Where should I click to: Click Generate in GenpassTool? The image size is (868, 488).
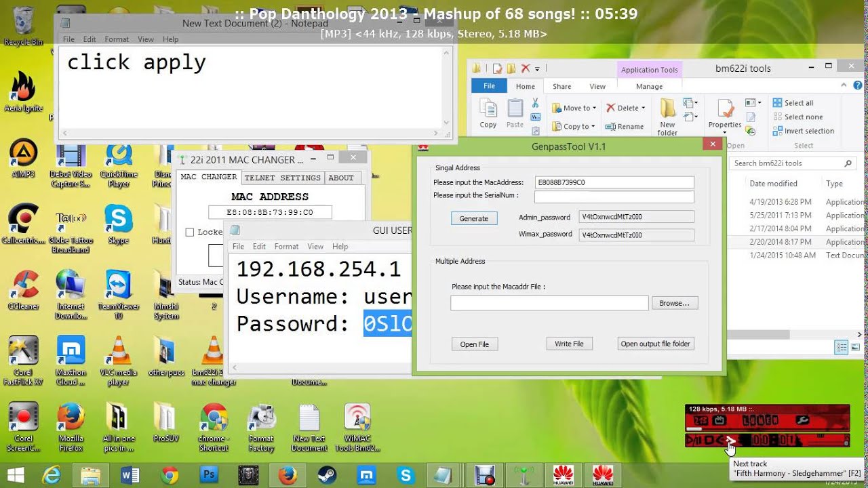pyautogui.click(x=474, y=218)
